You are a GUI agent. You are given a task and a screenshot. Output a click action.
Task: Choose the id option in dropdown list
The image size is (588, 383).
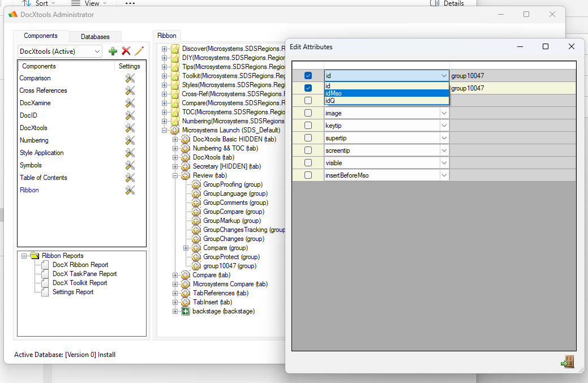coord(387,86)
